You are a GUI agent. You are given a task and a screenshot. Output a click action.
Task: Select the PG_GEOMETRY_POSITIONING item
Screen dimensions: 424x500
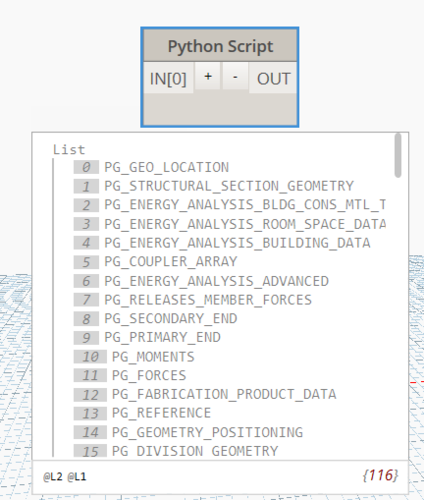(x=207, y=432)
